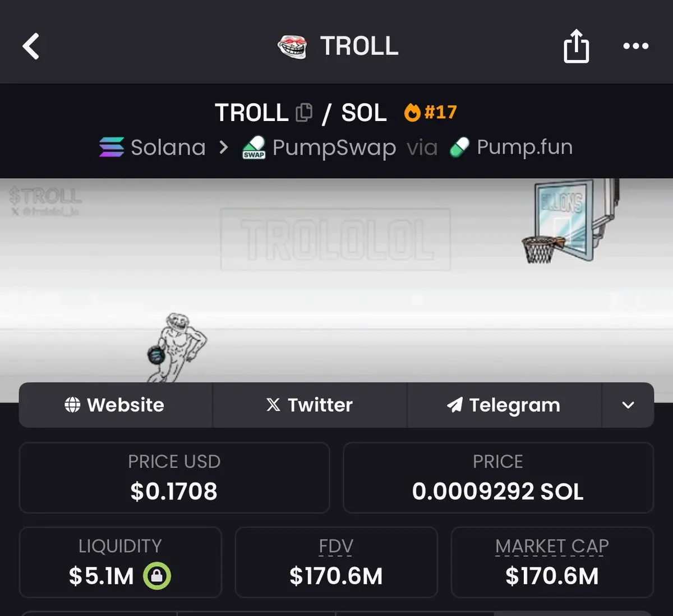The image size is (673, 616).
Task: Tap the fire trending rank #17 badge
Action: [x=431, y=112]
